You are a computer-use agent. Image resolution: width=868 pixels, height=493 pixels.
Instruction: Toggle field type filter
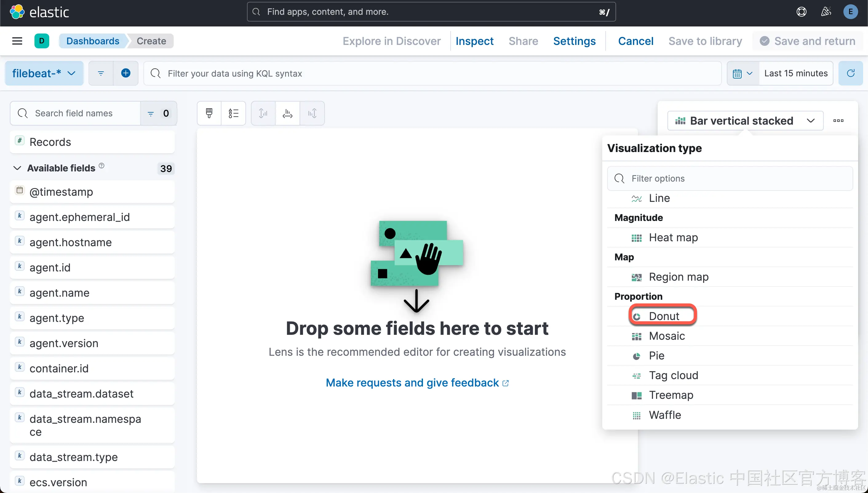158,113
